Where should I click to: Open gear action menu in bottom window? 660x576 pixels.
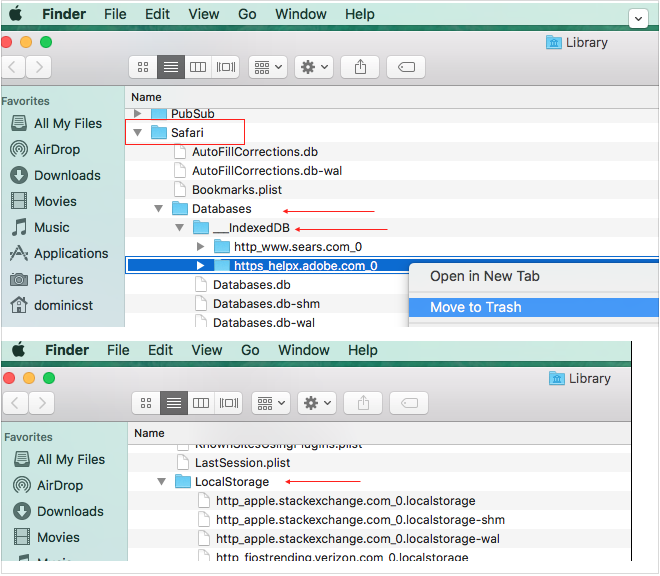(317, 403)
